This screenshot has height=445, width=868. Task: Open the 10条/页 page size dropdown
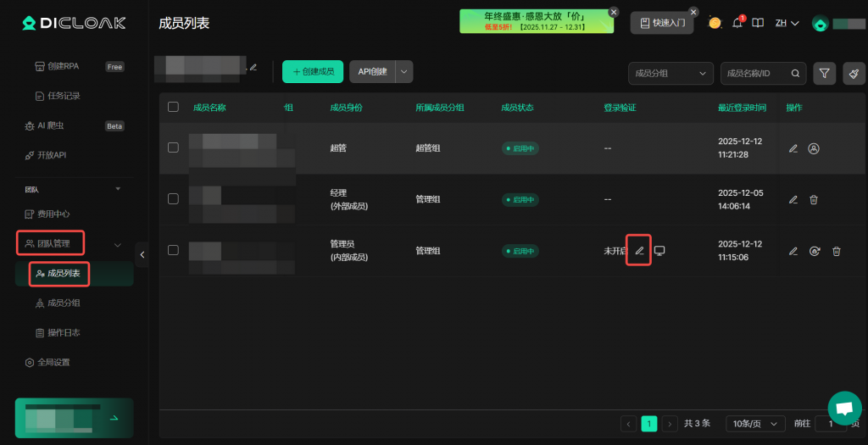pyautogui.click(x=755, y=424)
